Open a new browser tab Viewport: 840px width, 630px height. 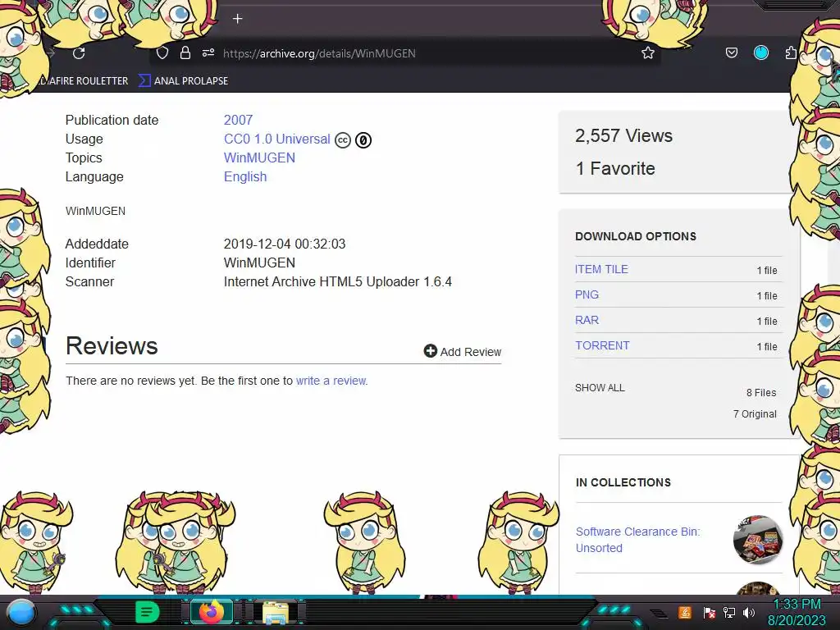pos(237,19)
